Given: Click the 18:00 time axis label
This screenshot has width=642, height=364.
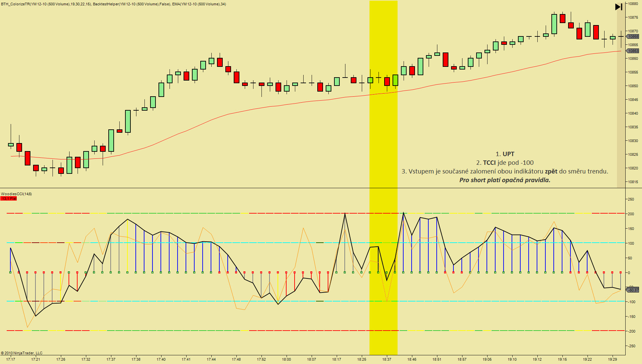Looking at the screenshot, I should [286, 359].
